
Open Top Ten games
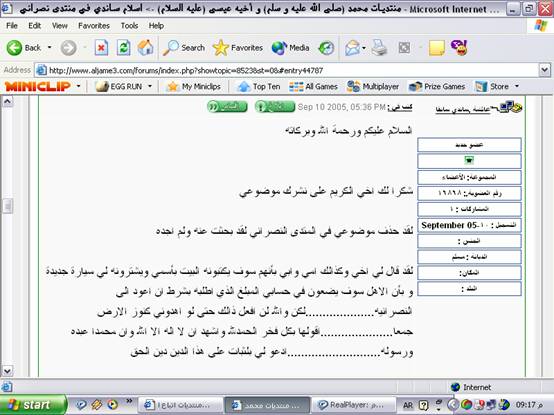(x=259, y=87)
